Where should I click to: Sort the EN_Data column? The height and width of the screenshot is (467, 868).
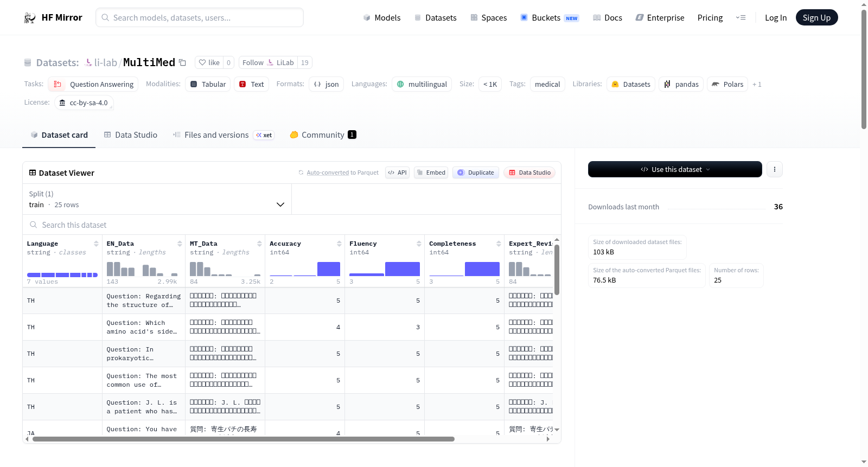[x=180, y=244]
